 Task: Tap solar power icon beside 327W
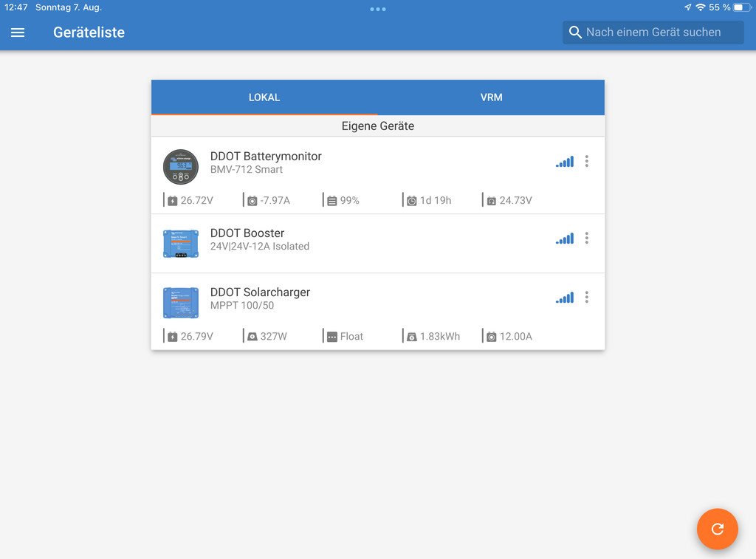pyautogui.click(x=252, y=337)
